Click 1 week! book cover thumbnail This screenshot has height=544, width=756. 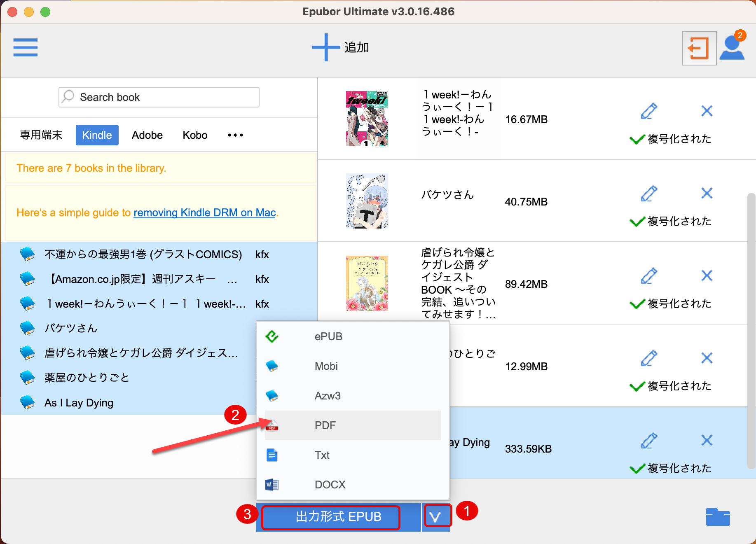(x=367, y=119)
